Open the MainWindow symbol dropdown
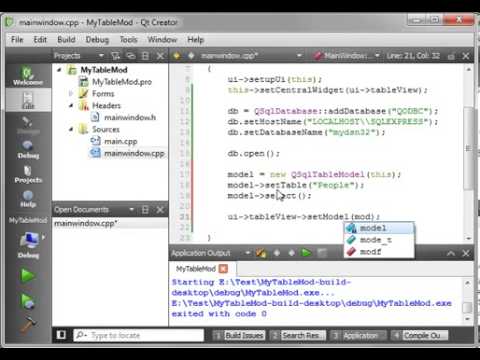 click(347, 56)
